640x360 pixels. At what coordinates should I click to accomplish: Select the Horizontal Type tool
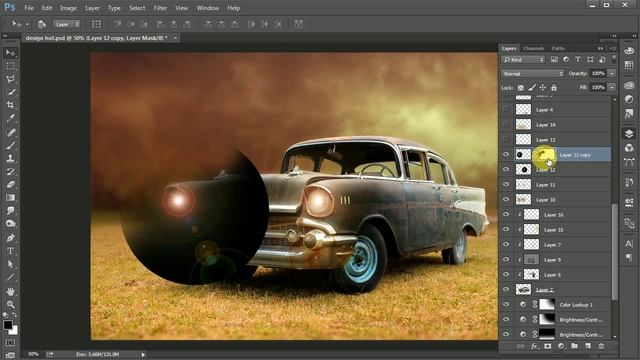[x=10, y=251]
